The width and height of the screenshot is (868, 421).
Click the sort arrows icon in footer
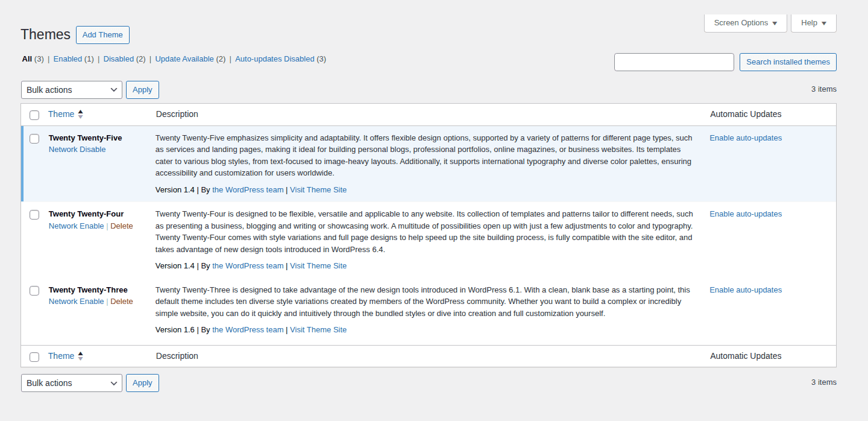(81, 356)
